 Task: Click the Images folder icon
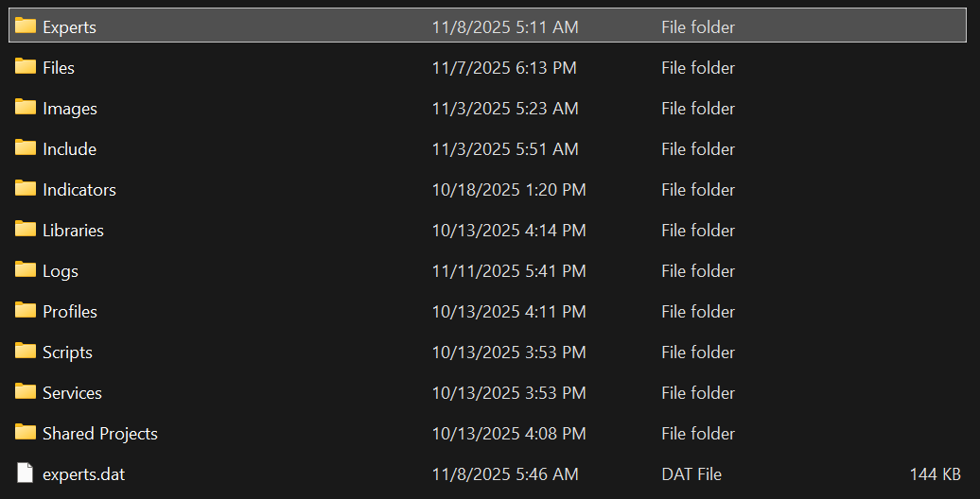tap(26, 108)
